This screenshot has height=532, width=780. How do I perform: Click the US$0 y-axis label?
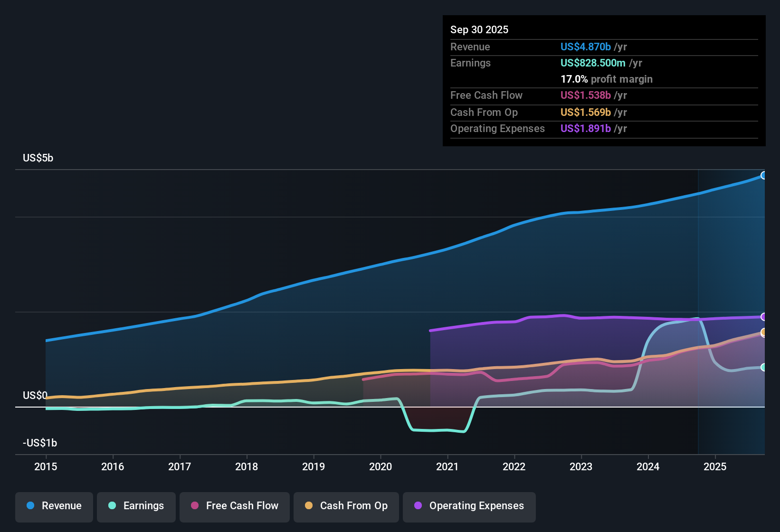pos(35,395)
